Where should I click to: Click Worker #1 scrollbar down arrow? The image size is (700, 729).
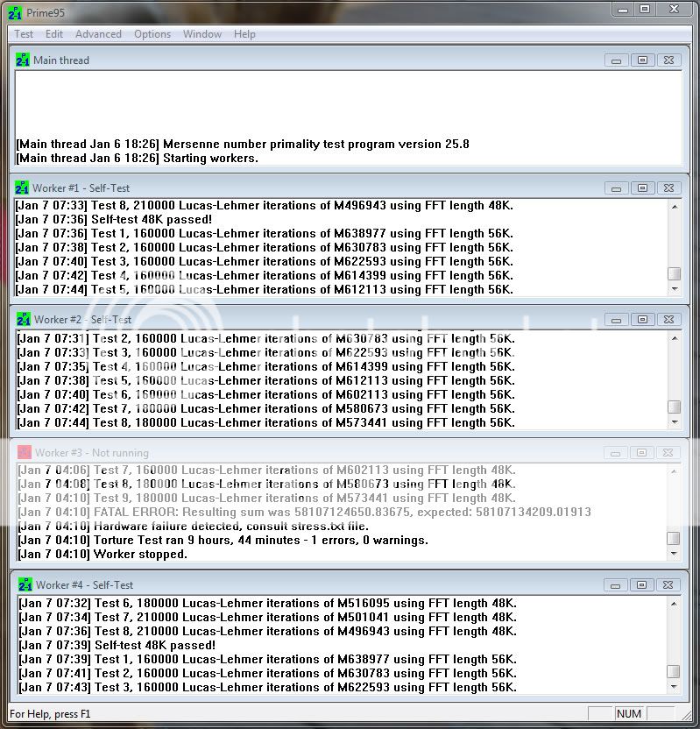coord(675,289)
